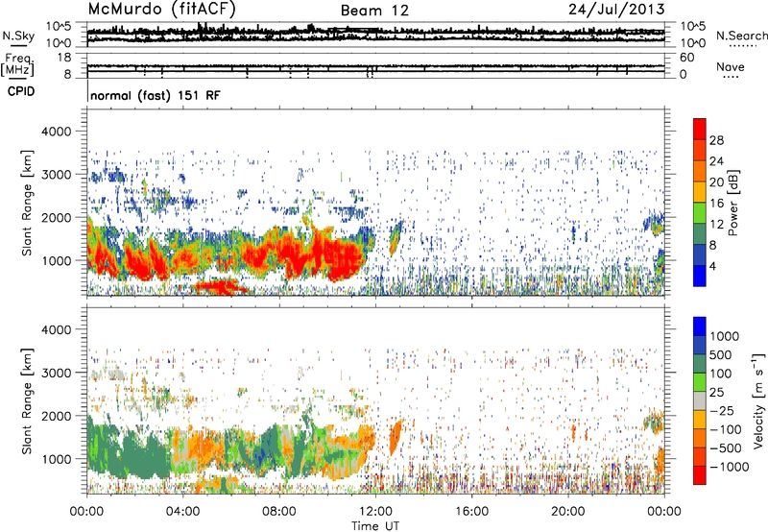The height and width of the screenshot is (532, 768).
Task: Pick the dark green Power swatch between 8 and 12
Action: (x=700, y=234)
